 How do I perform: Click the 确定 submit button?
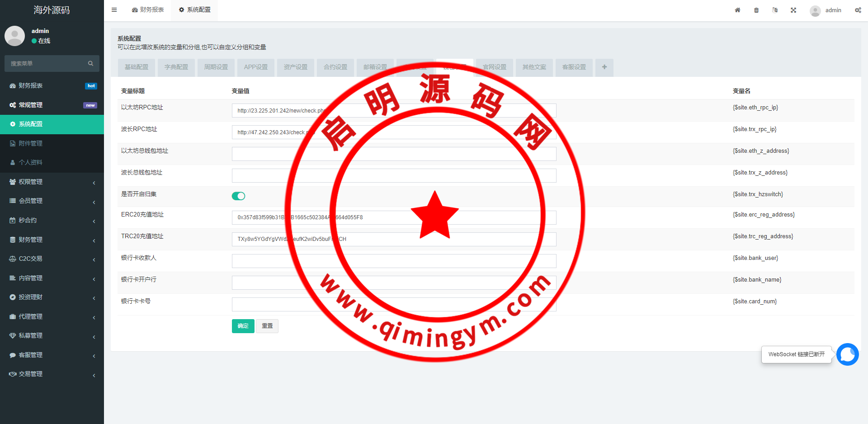243,326
